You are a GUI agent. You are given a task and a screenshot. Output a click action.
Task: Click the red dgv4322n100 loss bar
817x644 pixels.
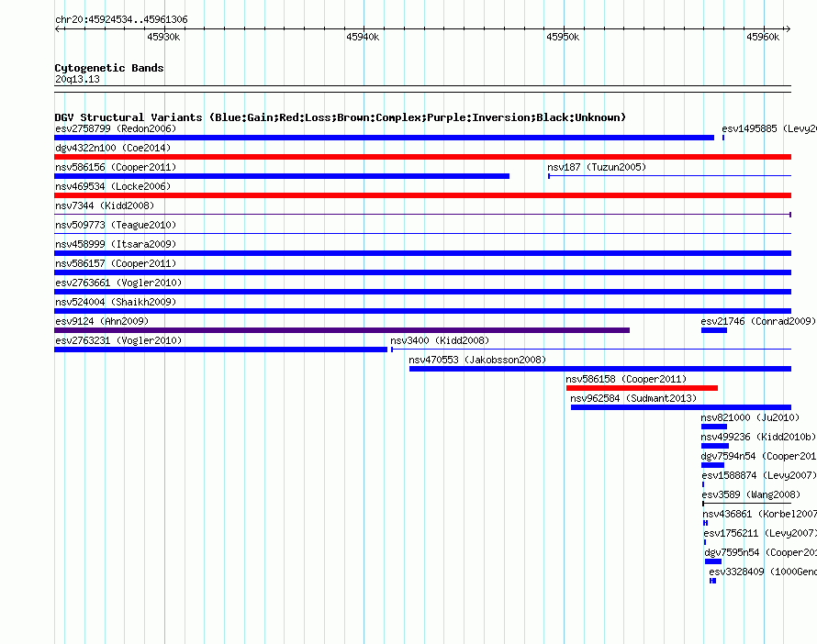(422, 157)
